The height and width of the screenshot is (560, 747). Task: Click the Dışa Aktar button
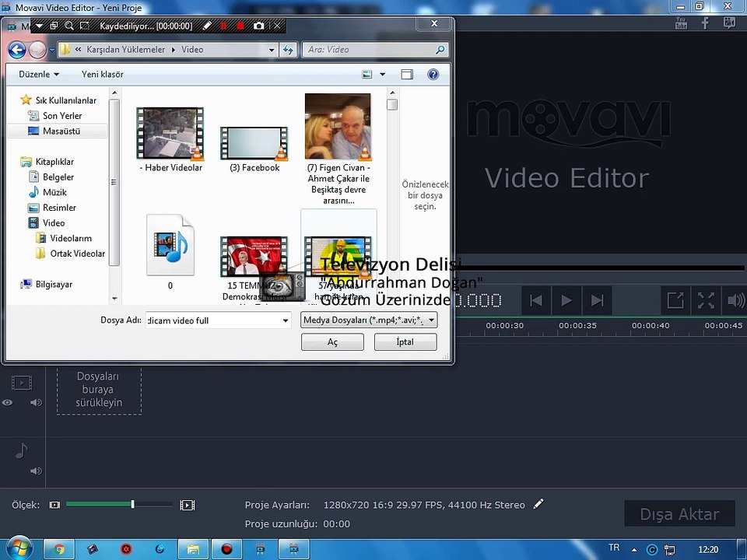click(x=679, y=514)
